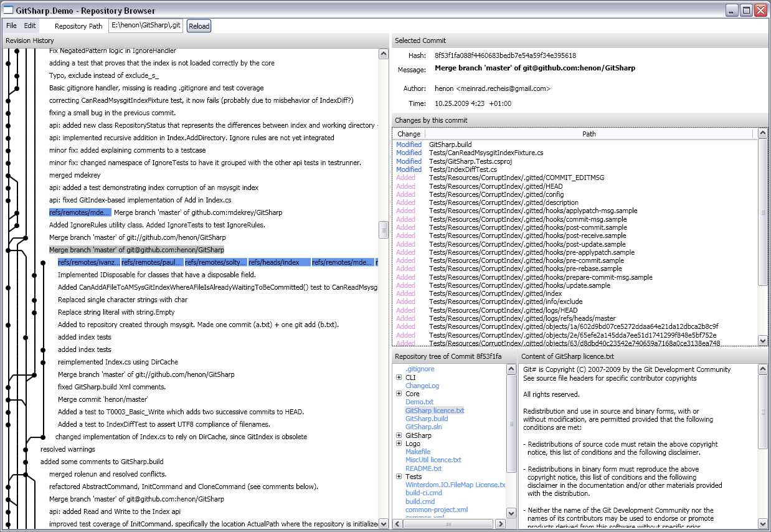Open .gitignore in repository tree
Screen dimensions: 771x532
click(x=420, y=369)
